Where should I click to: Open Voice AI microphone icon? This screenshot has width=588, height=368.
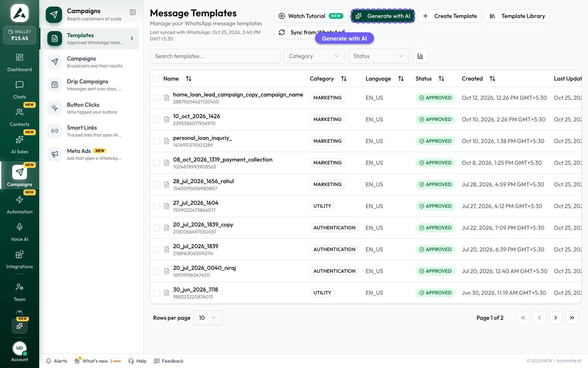point(20,227)
